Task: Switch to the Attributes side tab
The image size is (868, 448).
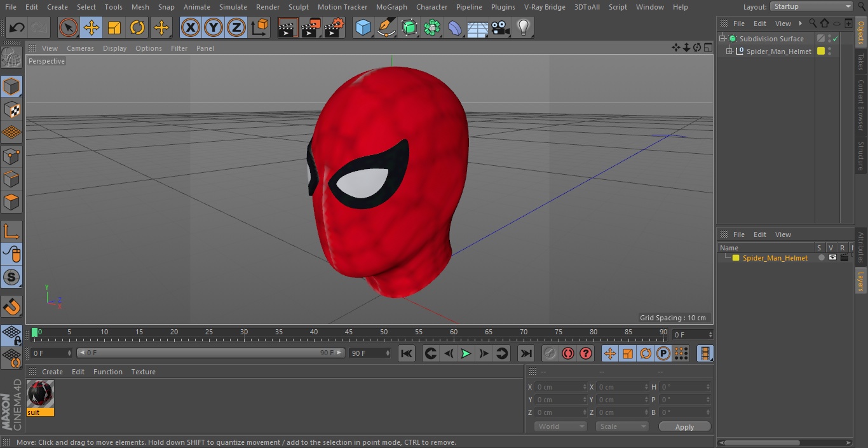Action: [x=861, y=247]
